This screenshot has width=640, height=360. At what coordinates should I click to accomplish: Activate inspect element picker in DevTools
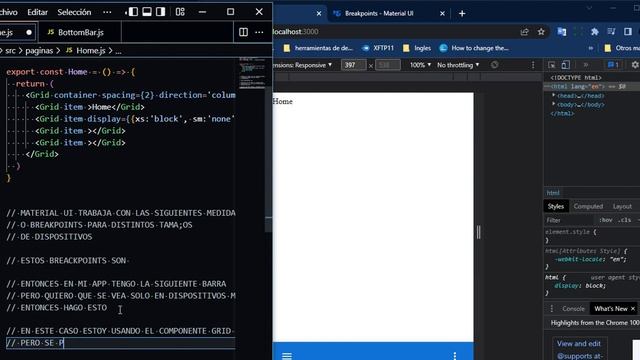(552, 65)
